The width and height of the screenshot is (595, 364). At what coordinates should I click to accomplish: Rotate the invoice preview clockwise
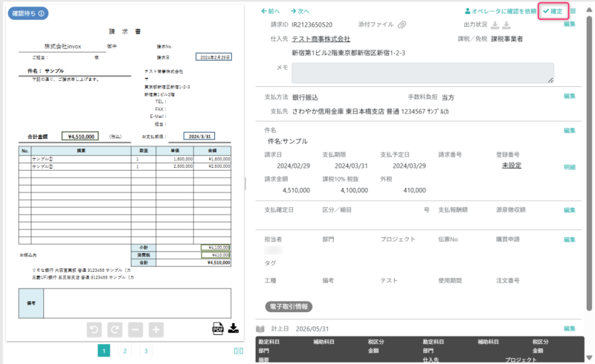(x=115, y=330)
